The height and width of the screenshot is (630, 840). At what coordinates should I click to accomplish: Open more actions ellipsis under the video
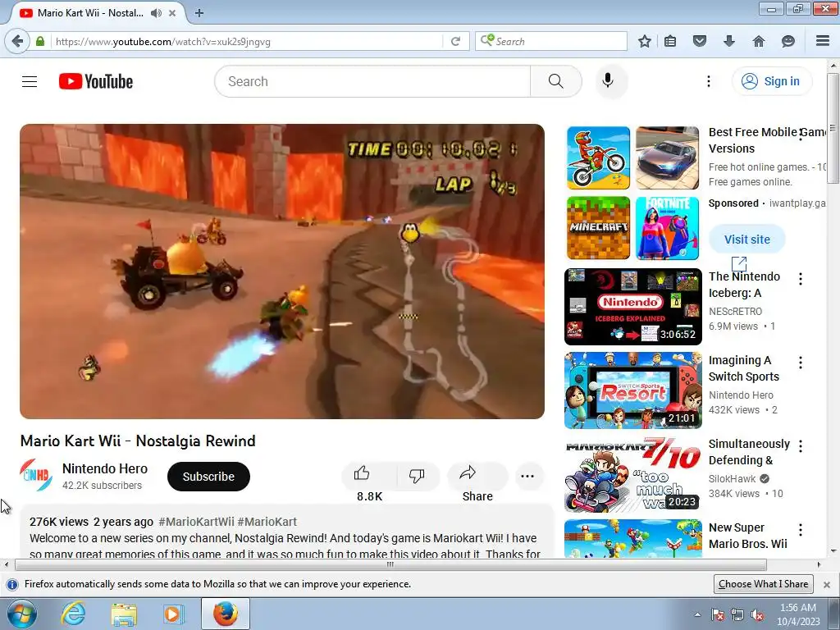527,477
